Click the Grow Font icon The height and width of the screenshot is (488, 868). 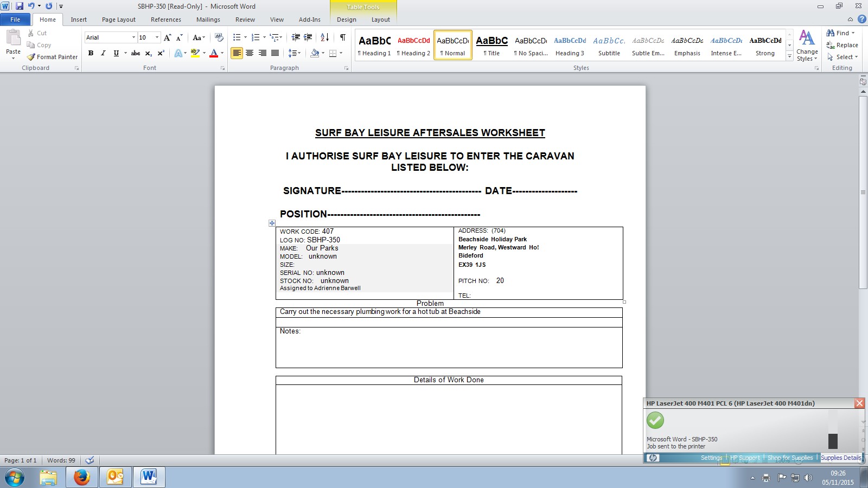[167, 37]
